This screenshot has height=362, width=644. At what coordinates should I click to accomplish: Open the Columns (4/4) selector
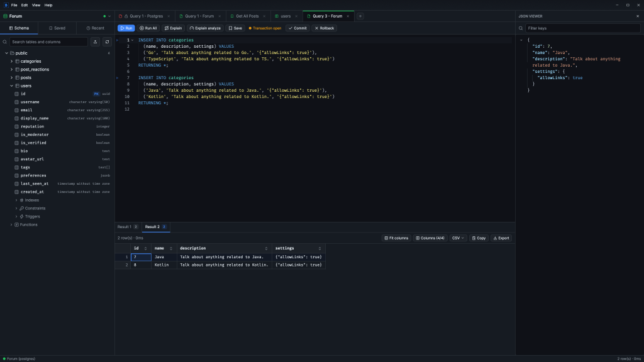[430, 238]
